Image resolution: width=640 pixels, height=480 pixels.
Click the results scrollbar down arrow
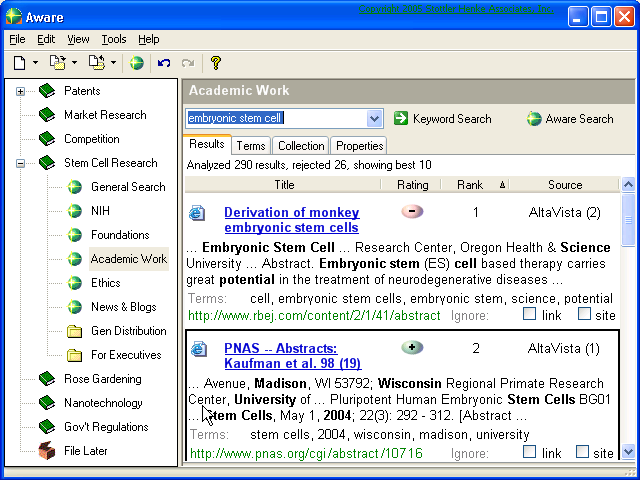[x=629, y=452]
